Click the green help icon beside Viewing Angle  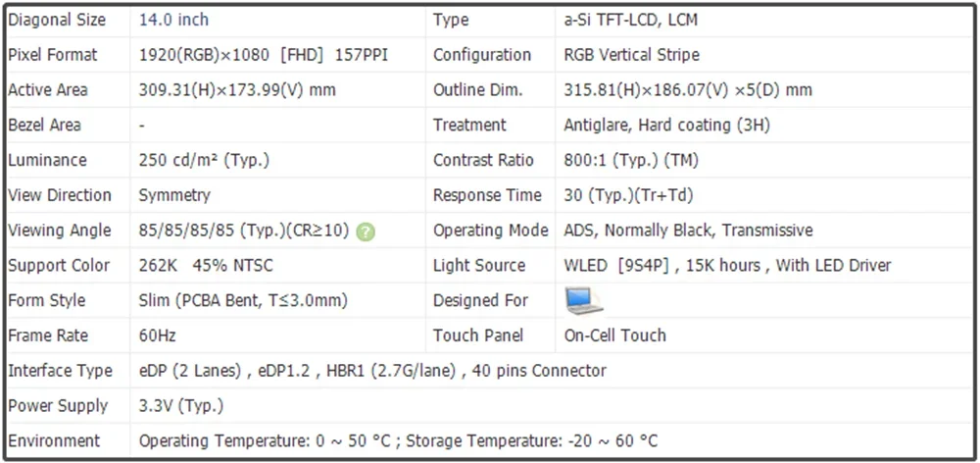[x=366, y=231]
